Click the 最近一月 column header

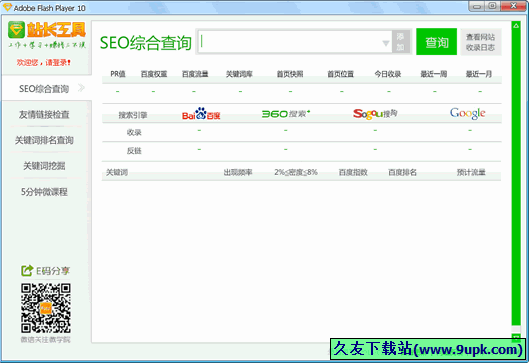coord(479,74)
